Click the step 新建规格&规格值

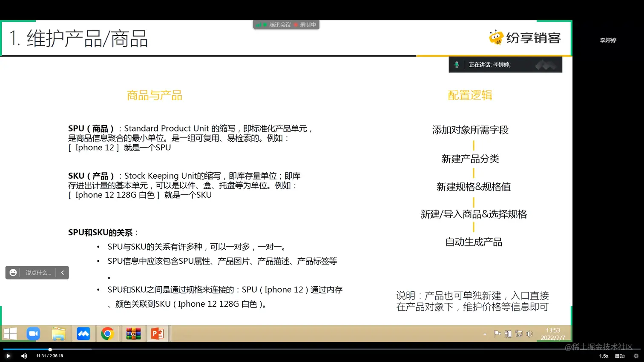474,187
